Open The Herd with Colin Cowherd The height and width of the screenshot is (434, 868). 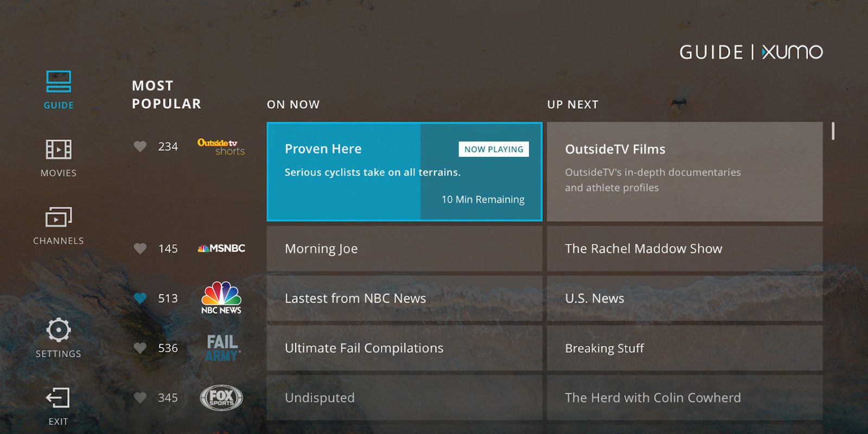tap(685, 398)
